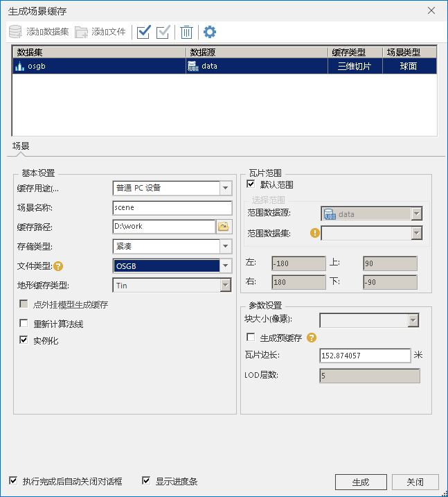
Task: Open the 文件类型 OSGB dropdown
Action: 225,265
